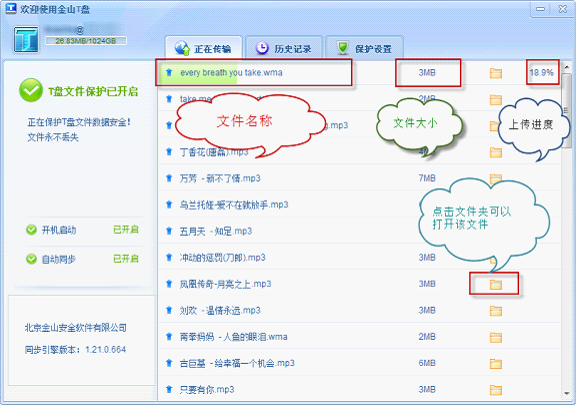
Task: Open folder icon for 刘欢 - 温情永远.mp3
Action: click(x=496, y=311)
